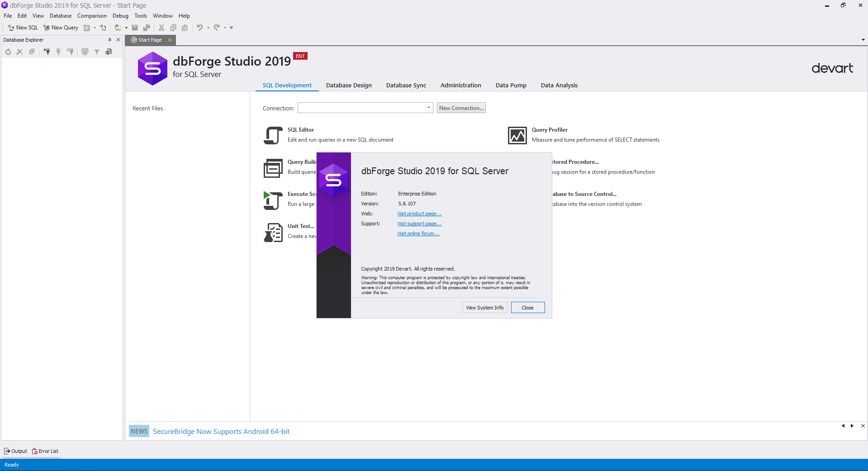Switch to Database Sync tab
Viewport: 868px width, 471px height.
coord(406,86)
